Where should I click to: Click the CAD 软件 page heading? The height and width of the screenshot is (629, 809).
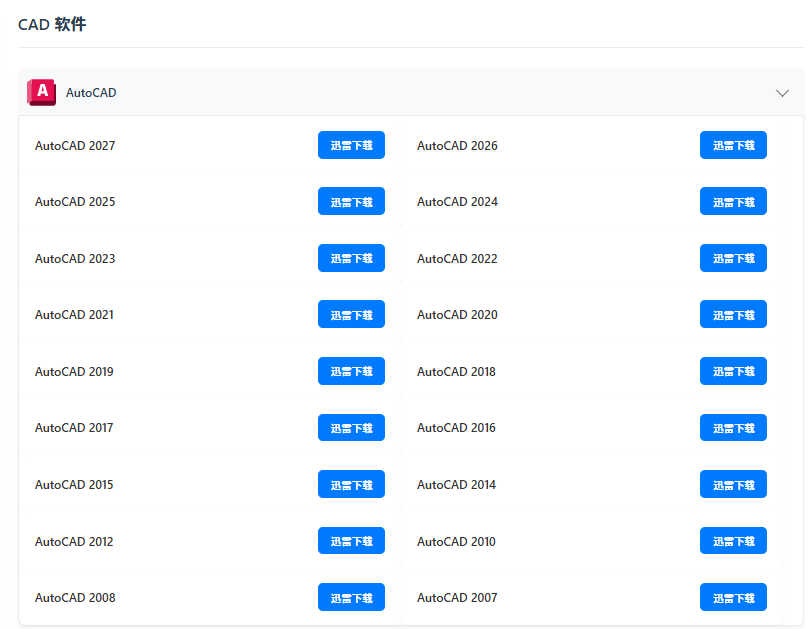pyautogui.click(x=52, y=24)
